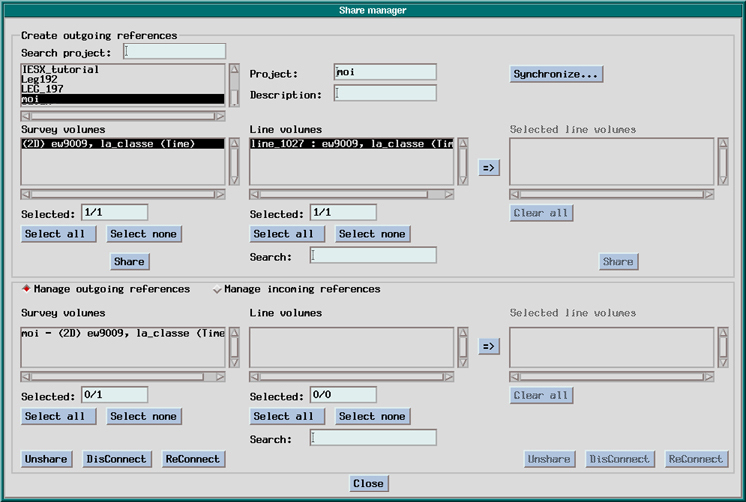The width and height of the screenshot is (746, 502).
Task: Select moi - (2D) ew9009 outgoing reference
Action: click(x=123, y=333)
